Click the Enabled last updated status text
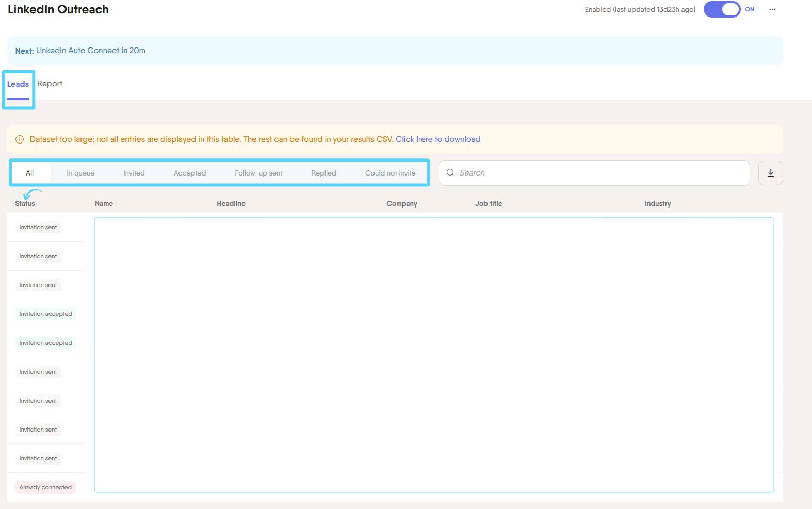This screenshot has height=509, width=812. click(x=640, y=9)
